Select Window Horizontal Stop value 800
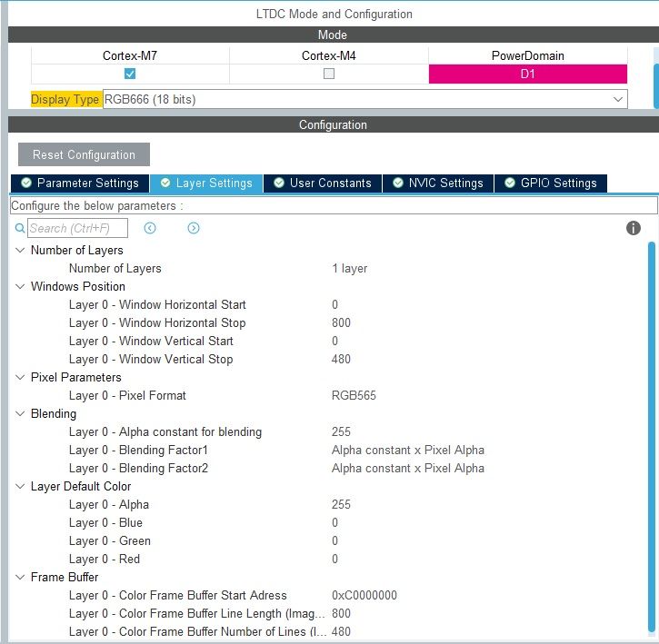 (x=341, y=322)
